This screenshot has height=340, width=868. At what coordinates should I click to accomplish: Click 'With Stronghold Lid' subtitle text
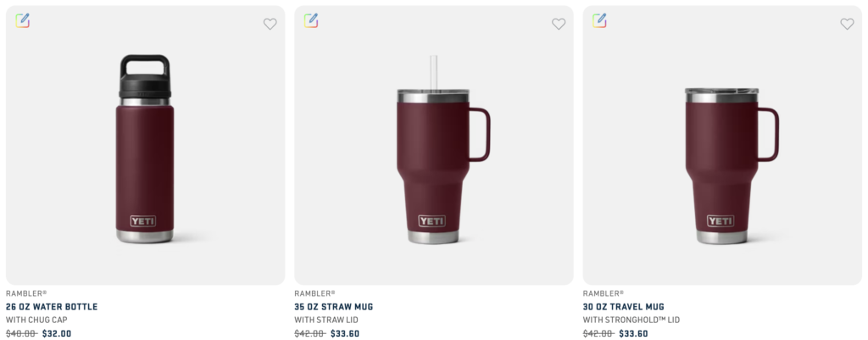pos(631,320)
